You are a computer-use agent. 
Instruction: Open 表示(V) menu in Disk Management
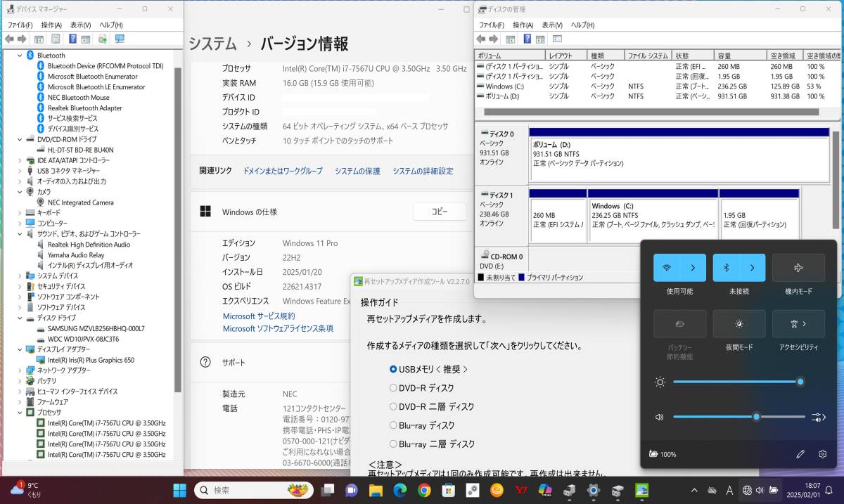[x=552, y=25]
